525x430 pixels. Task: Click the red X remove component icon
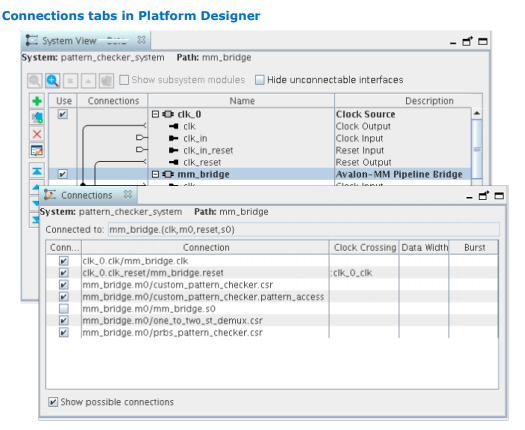point(37,134)
